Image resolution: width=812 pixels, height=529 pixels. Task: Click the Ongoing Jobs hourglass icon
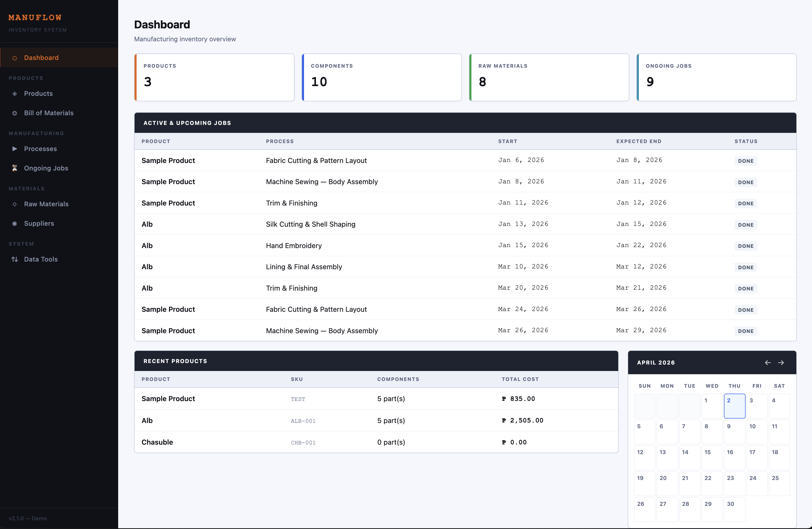[15, 168]
